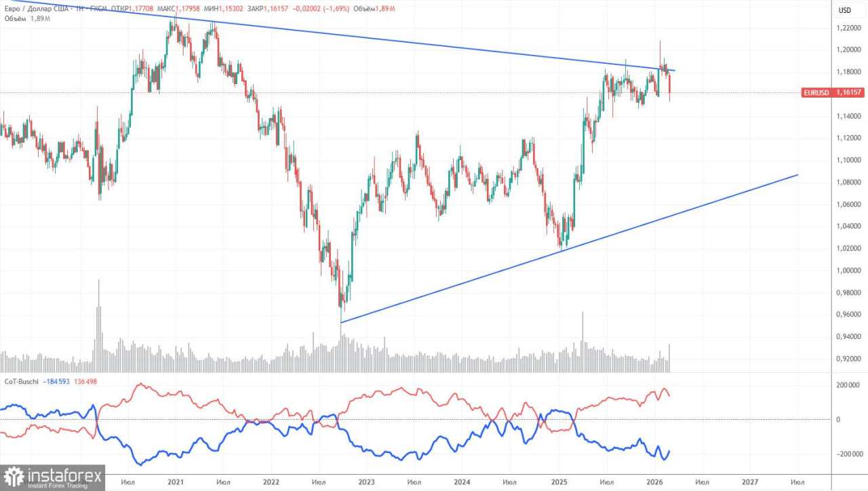Image resolution: width=868 pixels, height=491 pixels.
Task: Click the 0,92000 price axis label
Action: [x=850, y=359]
